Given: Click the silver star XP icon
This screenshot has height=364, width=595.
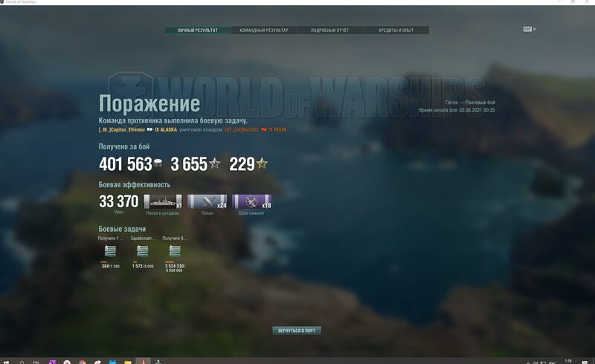Looking at the screenshot, I should pyautogui.click(x=215, y=164).
